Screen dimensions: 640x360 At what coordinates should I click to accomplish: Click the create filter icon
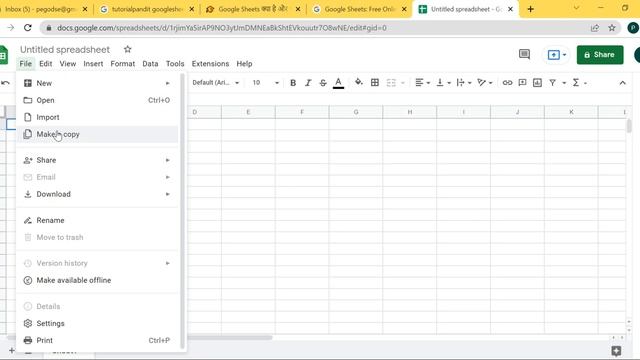point(552,83)
